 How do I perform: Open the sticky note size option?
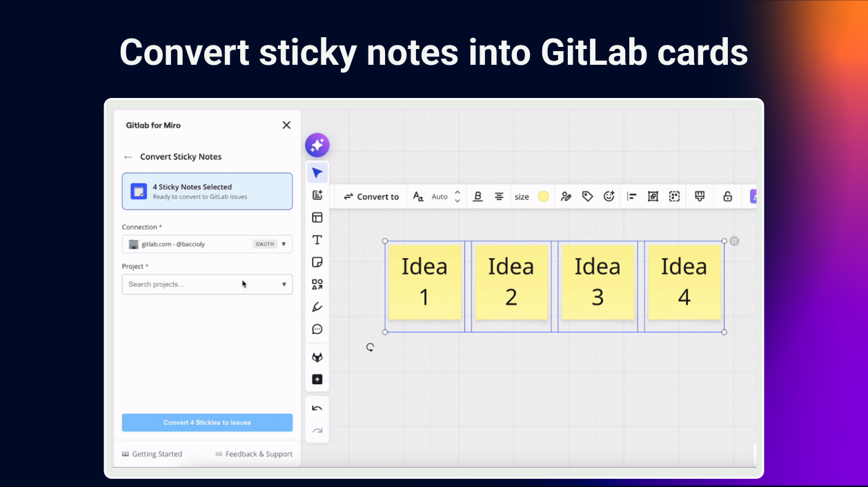522,197
